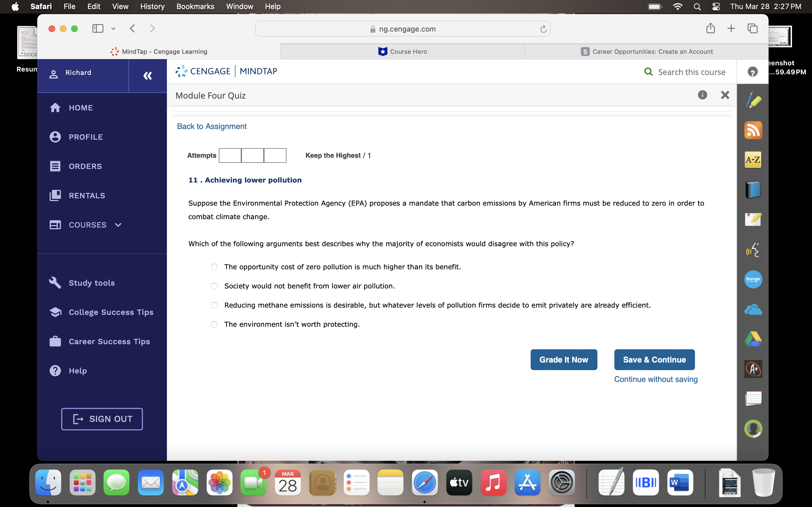Collapse the navigation sidebar
The width and height of the screenshot is (812, 507).
coord(148,76)
